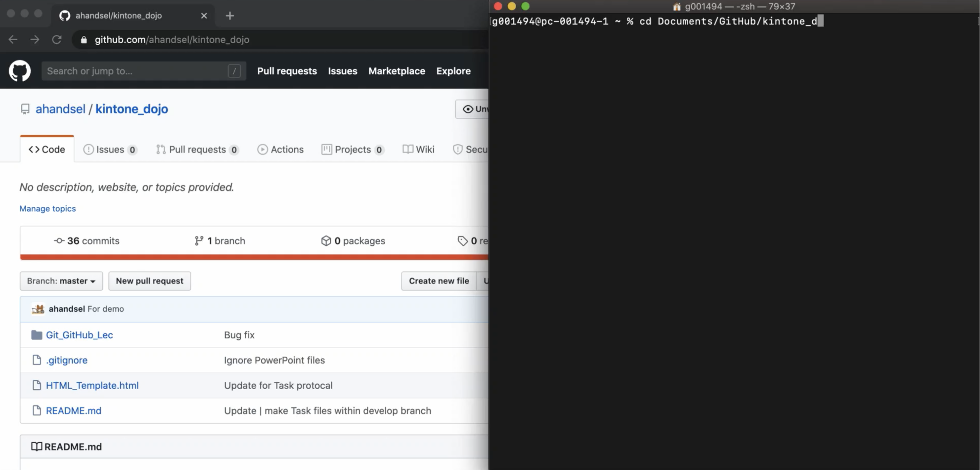Go back with browser back arrow

[13, 40]
